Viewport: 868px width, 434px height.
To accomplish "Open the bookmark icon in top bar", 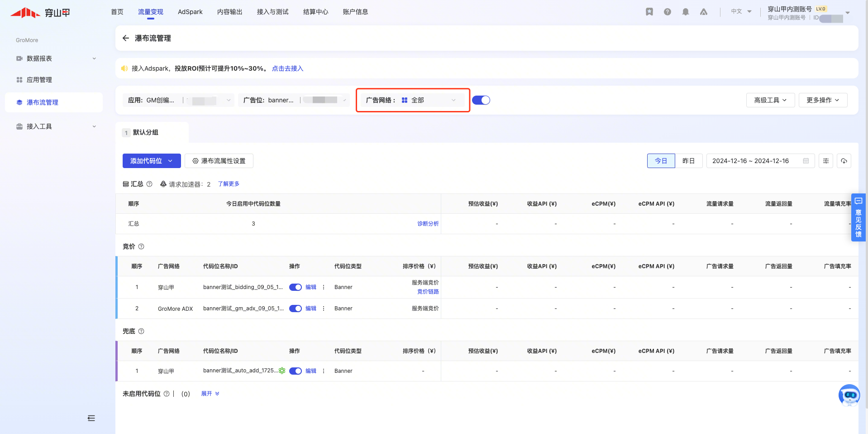I will click(649, 12).
